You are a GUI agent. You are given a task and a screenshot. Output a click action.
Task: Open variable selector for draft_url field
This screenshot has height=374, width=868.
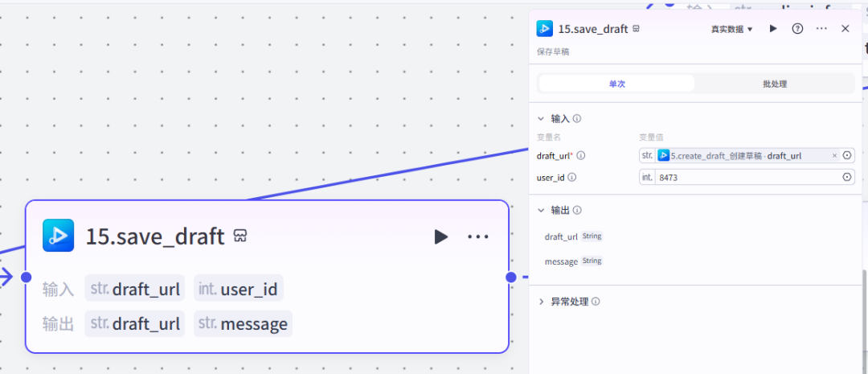pyautogui.click(x=847, y=156)
